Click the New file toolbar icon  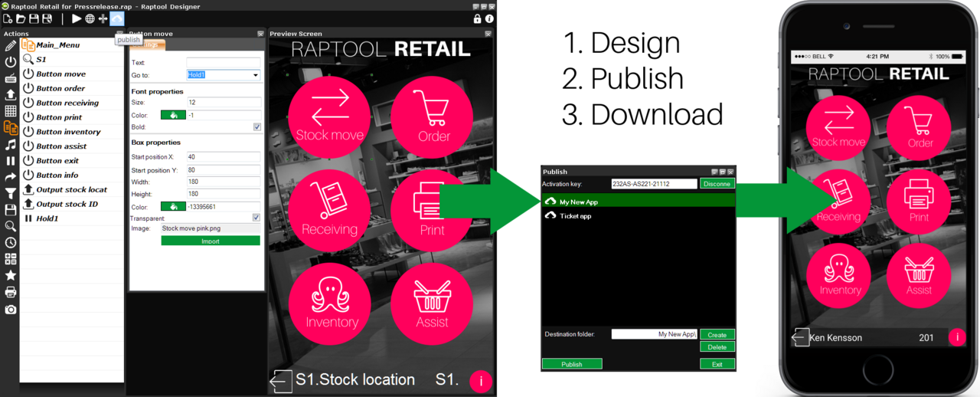tap(8, 18)
